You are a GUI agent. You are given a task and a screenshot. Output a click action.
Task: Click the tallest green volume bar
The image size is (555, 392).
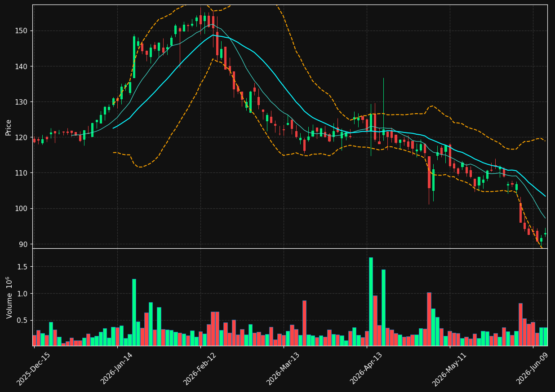pos(371,301)
